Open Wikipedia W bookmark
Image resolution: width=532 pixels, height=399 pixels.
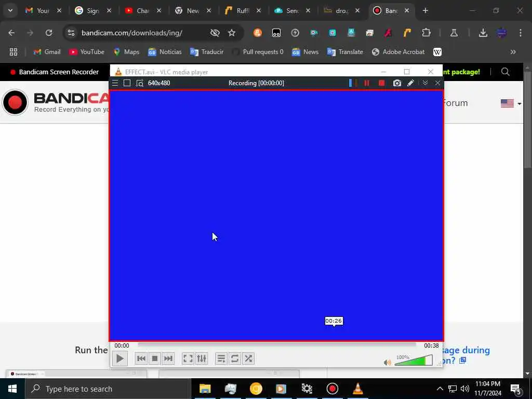(x=437, y=52)
